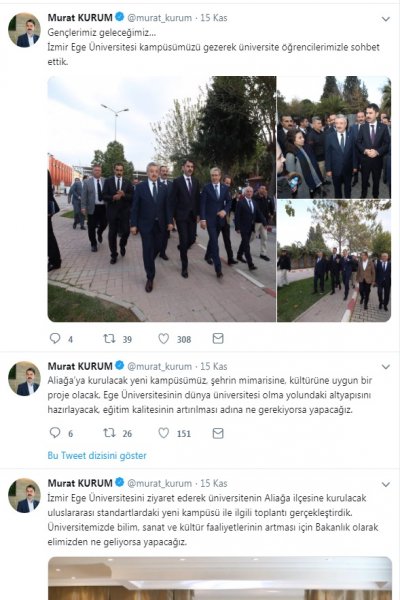This screenshot has height=600, width=400.
Task: Message icon under the Aliağa campus tweet
Action: [x=218, y=433]
